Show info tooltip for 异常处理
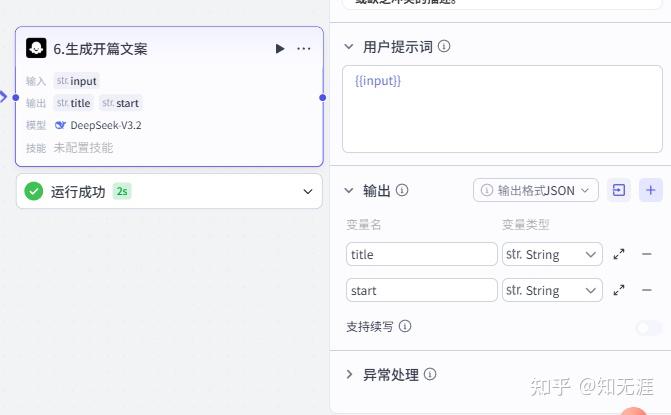Image resolution: width=671 pixels, height=415 pixels. pos(430,374)
